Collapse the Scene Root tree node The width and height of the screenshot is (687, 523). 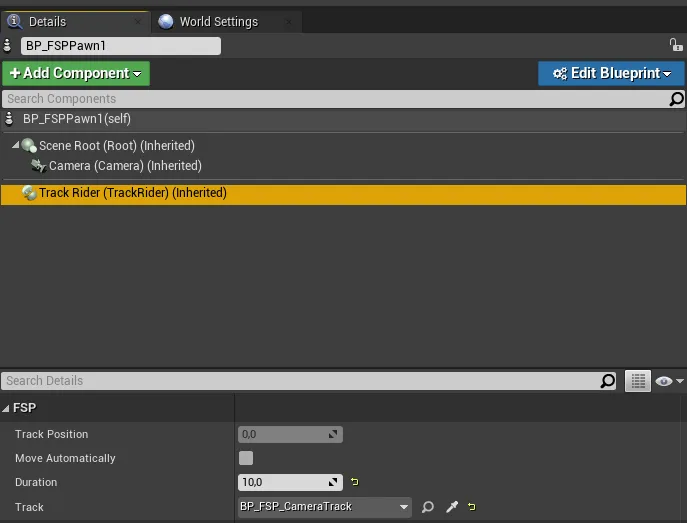pos(15,146)
